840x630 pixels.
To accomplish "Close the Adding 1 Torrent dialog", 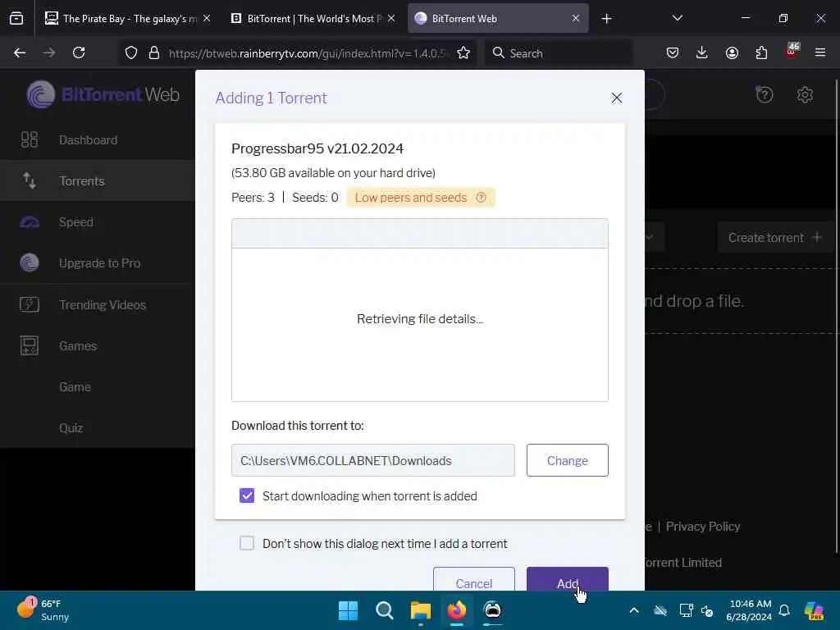I will (617, 98).
